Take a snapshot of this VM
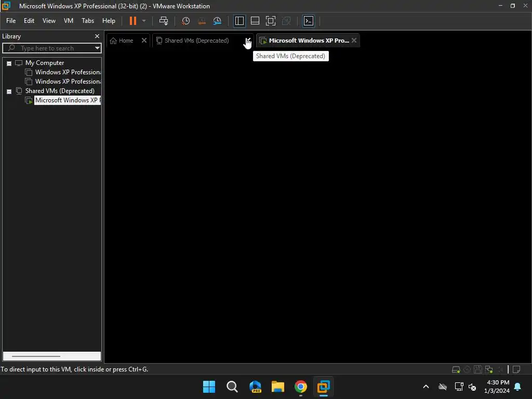The image size is (532, 399). pos(185,21)
